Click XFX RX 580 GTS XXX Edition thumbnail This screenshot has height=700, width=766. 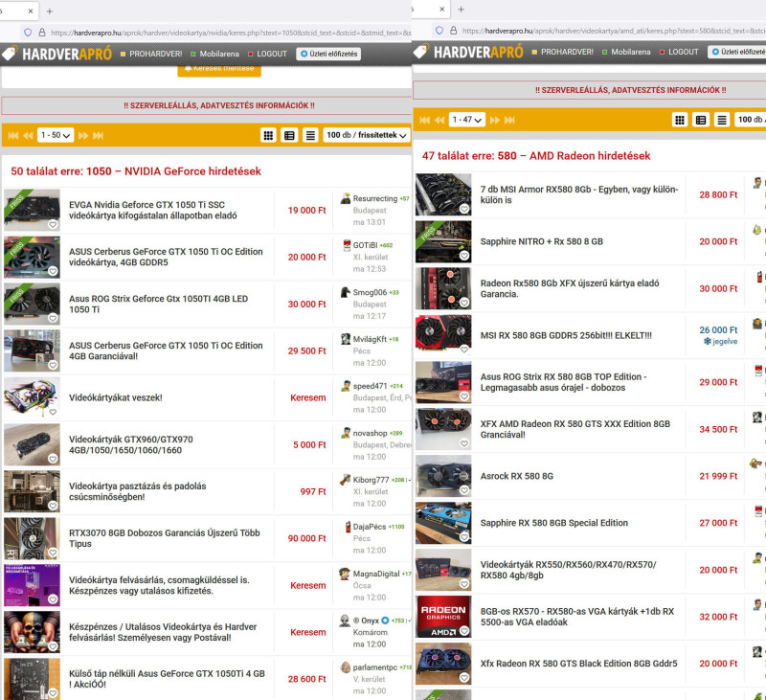tap(443, 429)
